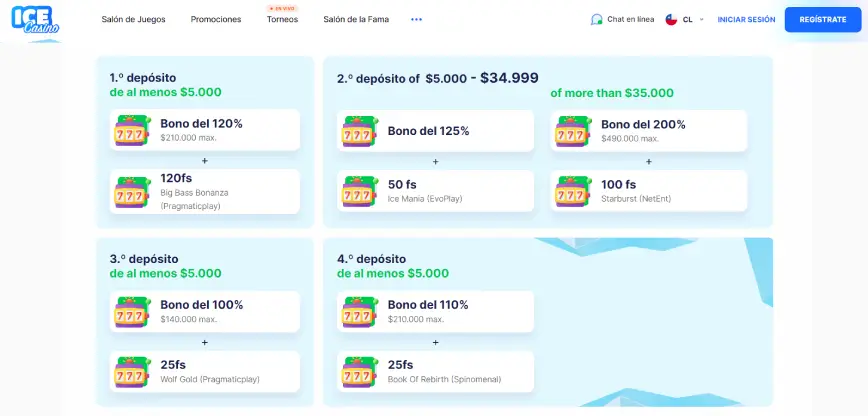Click the chat headset icon
This screenshot has height=416, width=868.
pyautogui.click(x=597, y=19)
